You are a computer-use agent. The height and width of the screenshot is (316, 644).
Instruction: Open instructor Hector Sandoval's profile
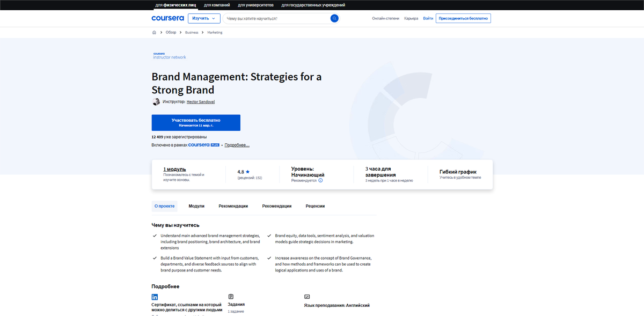click(x=201, y=101)
